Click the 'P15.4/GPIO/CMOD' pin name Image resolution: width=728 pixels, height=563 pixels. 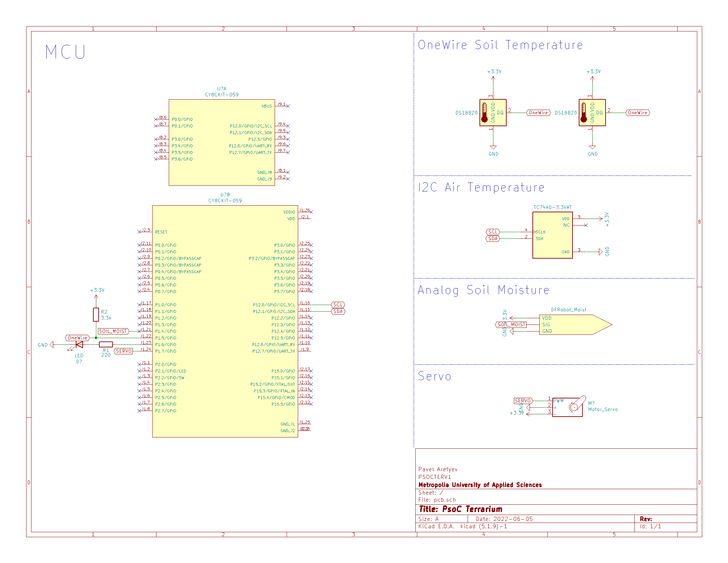click(x=276, y=397)
